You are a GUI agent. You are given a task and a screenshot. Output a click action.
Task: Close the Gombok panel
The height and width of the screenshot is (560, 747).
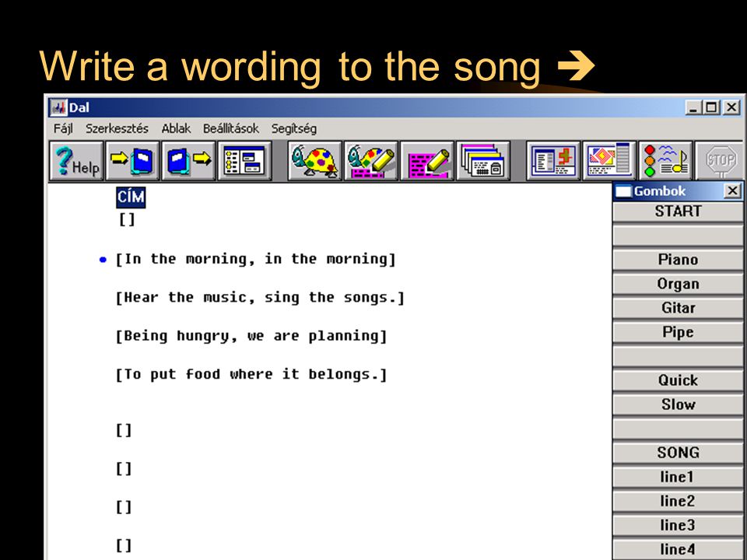[732, 191]
